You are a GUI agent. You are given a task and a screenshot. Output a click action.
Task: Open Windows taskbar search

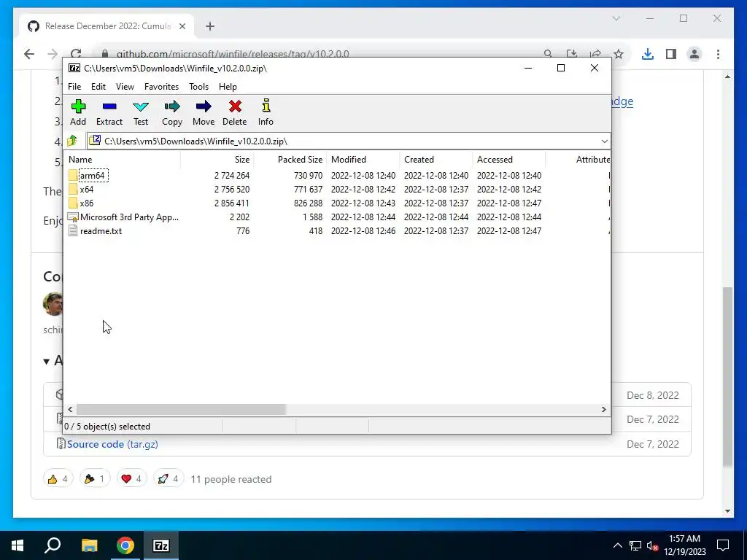point(53,545)
